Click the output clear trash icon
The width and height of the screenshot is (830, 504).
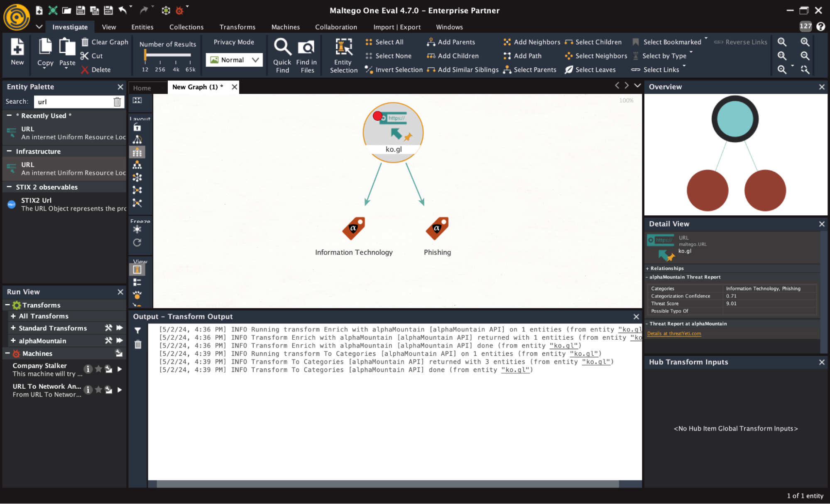pyautogui.click(x=138, y=344)
